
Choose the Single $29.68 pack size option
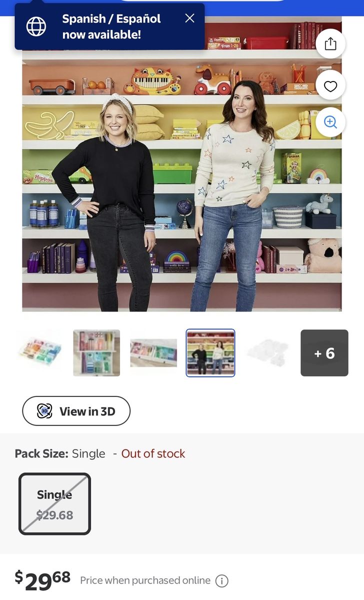pos(54,504)
